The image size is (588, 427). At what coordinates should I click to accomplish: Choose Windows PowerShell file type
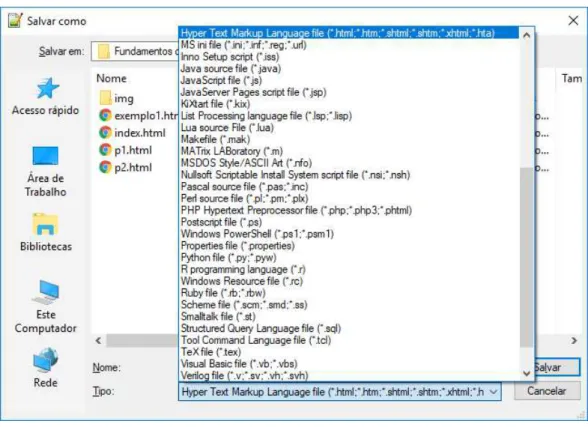pyautogui.click(x=349, y=234)
